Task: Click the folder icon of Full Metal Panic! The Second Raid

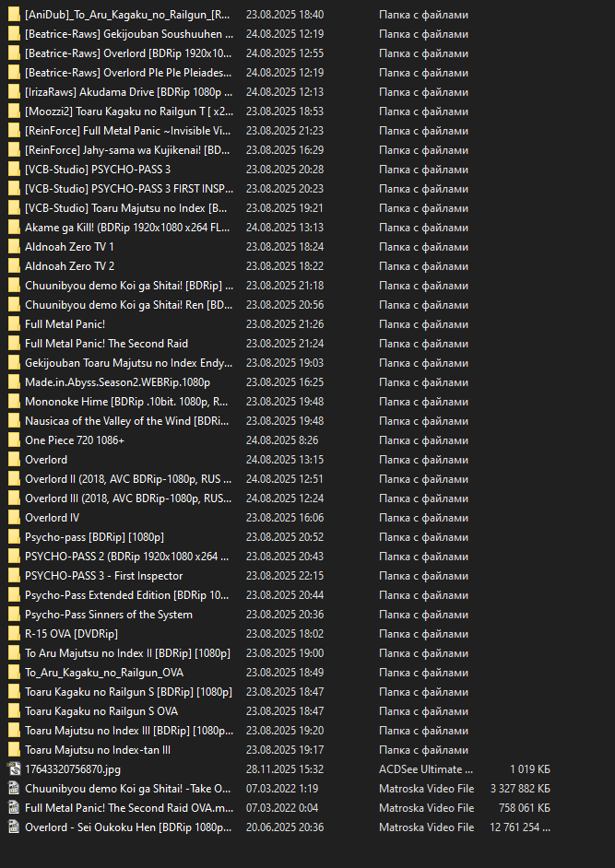Action: (14, 343)
